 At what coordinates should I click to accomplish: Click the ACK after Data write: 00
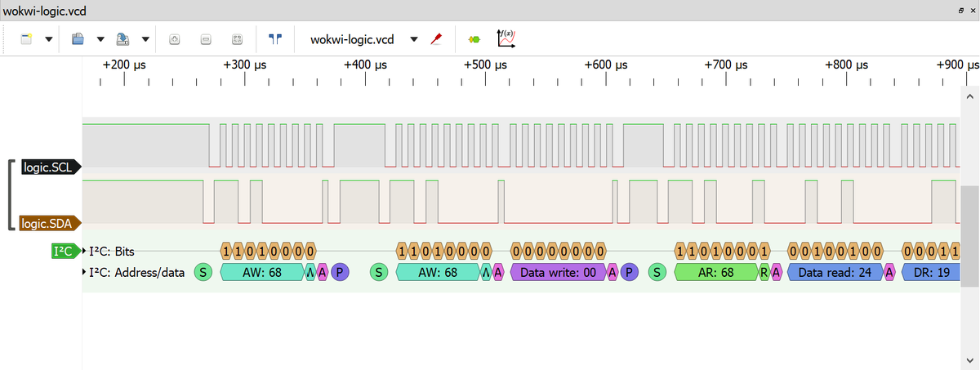click(612, 272)
